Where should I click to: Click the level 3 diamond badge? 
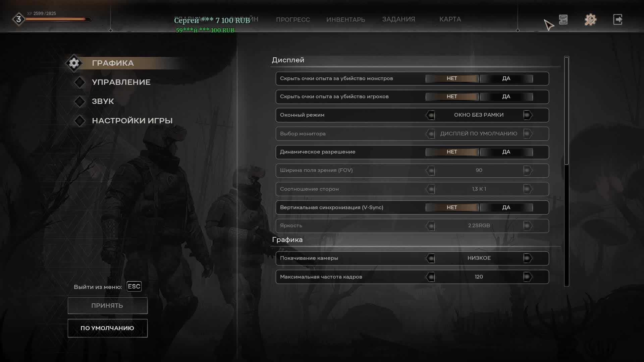click(19, 19)
